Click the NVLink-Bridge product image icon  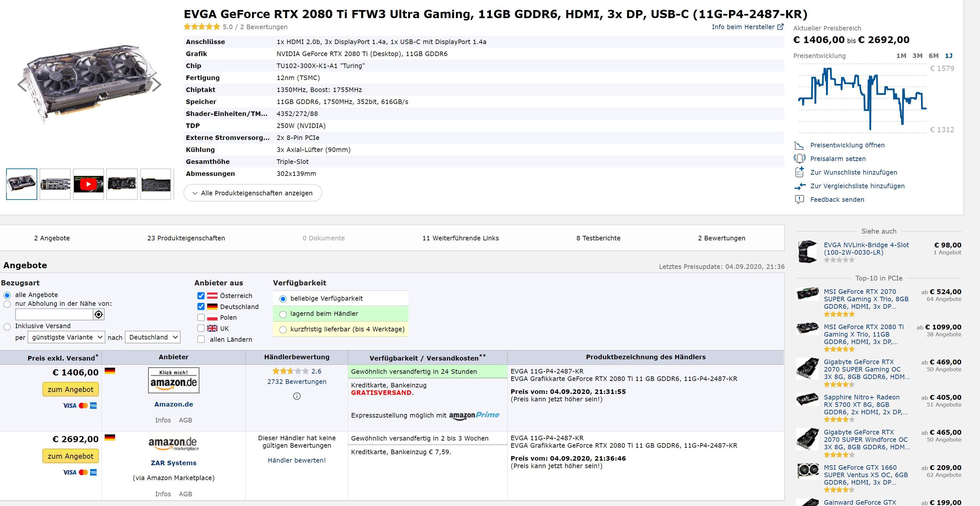[x=807, y=251]
